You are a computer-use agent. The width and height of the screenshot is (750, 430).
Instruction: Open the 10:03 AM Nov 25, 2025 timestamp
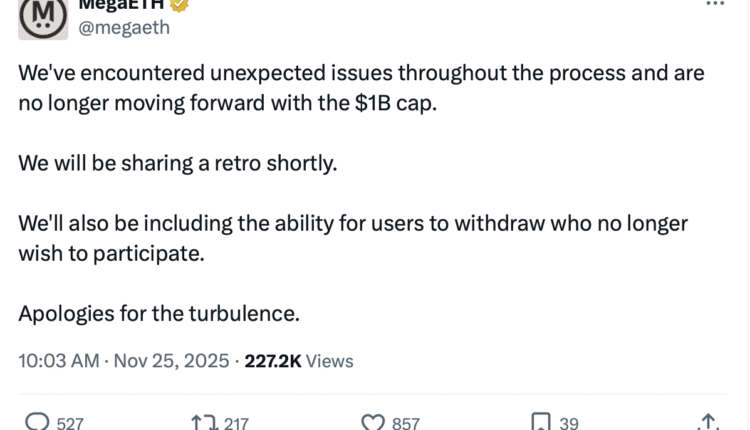pyautogui.click(x=125, y=361)
